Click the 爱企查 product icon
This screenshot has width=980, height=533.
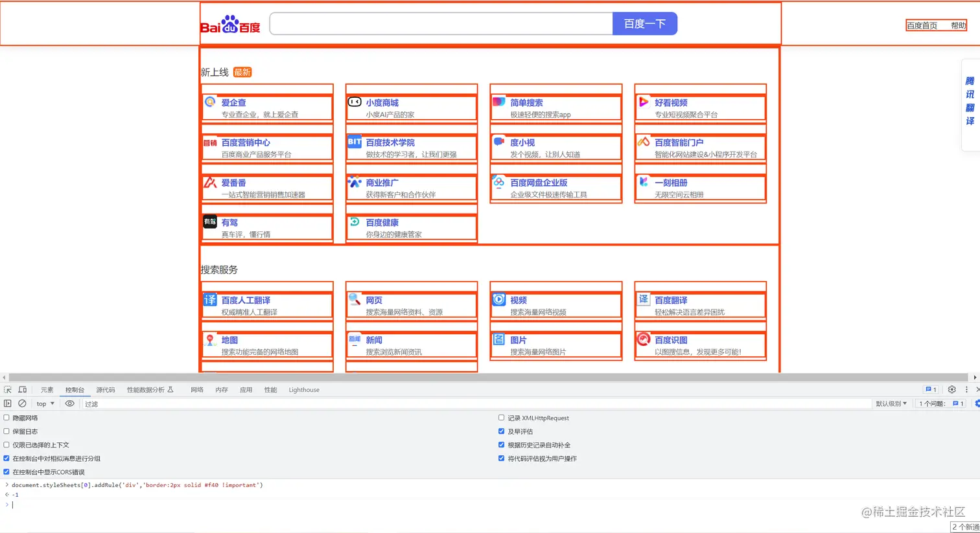210,102
